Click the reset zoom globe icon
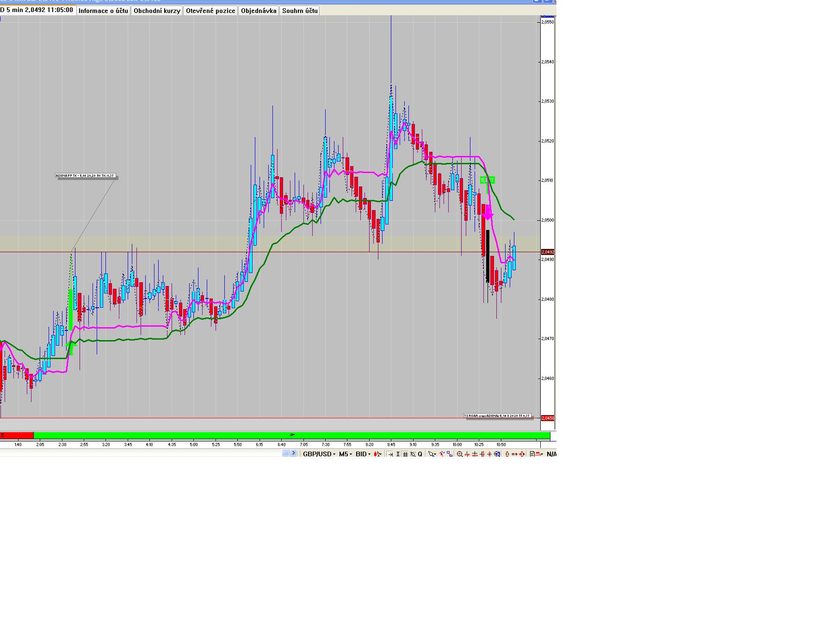Screen dimensions: 840x621 [x=497, y=454]
